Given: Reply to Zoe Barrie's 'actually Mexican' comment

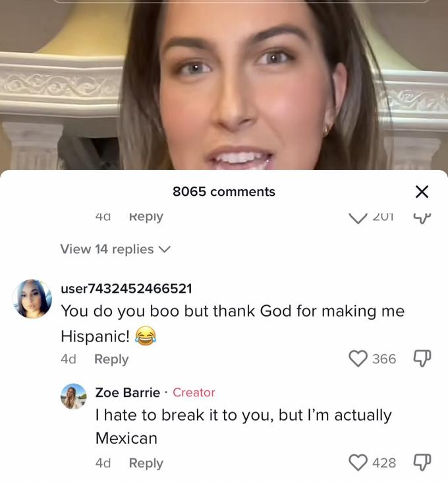Looking at the screenshot, I should 146,464.
